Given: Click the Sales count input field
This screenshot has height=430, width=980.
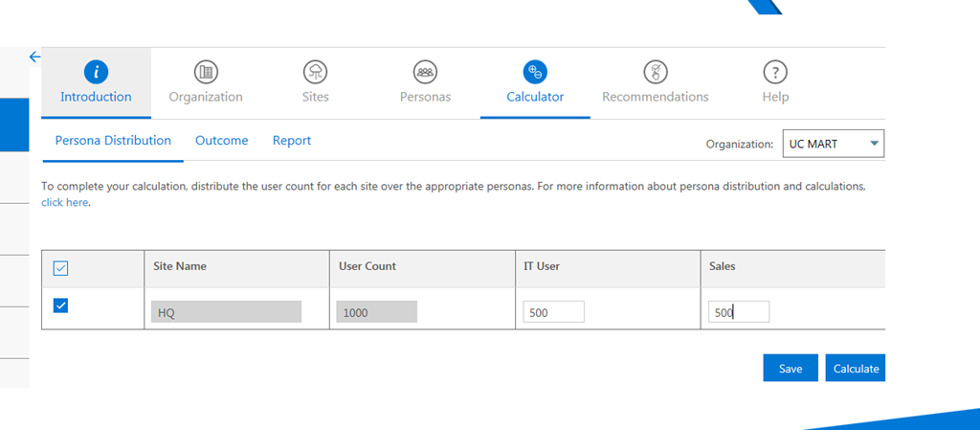Looking at the screenshot, I should point(739,312).
